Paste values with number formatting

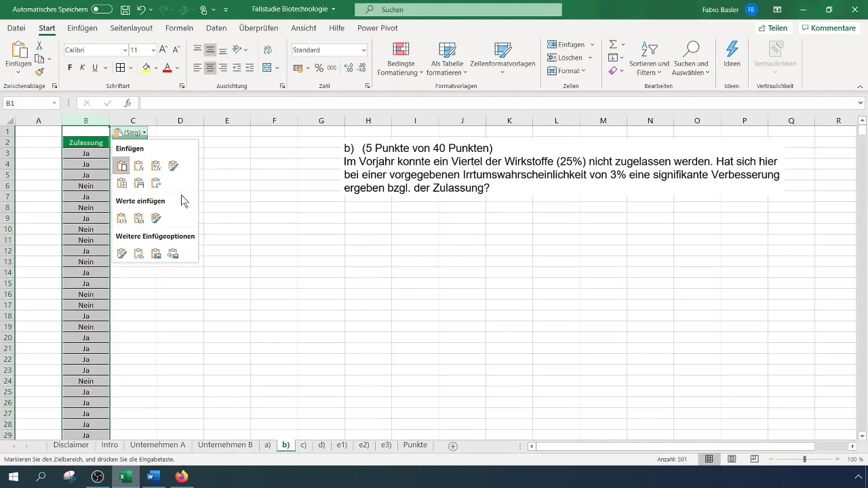point(139,218)
